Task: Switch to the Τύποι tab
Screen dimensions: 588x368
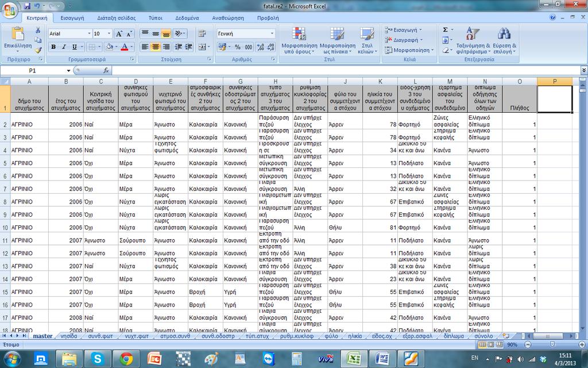Action: pyautogui.click(x=155, y=18)
